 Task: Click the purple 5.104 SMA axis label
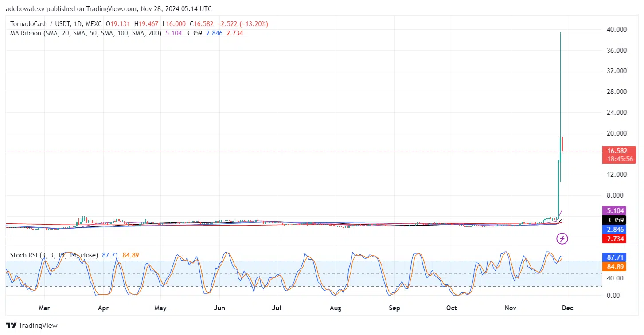point(618,211)
